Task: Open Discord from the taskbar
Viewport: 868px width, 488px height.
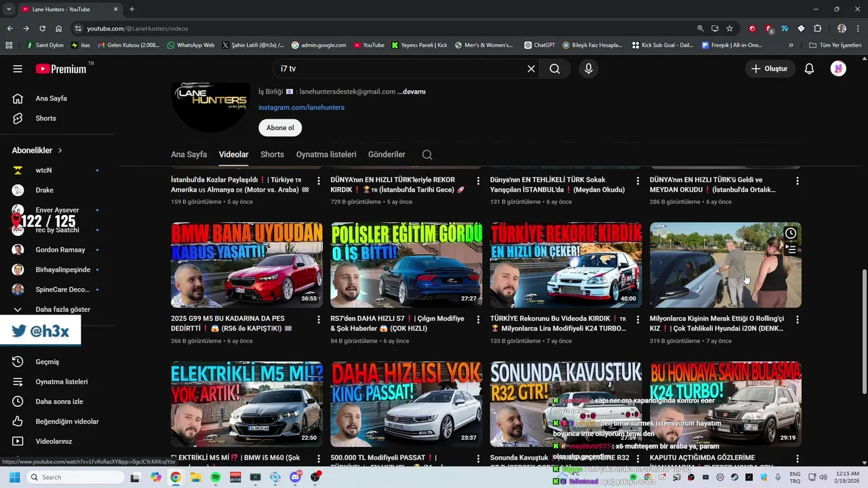Action: [x=295, y=477]
